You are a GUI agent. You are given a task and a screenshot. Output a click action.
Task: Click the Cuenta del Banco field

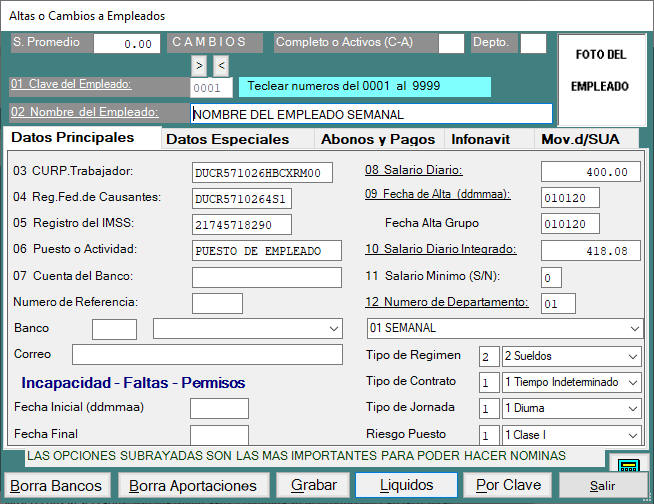(266, 276)
